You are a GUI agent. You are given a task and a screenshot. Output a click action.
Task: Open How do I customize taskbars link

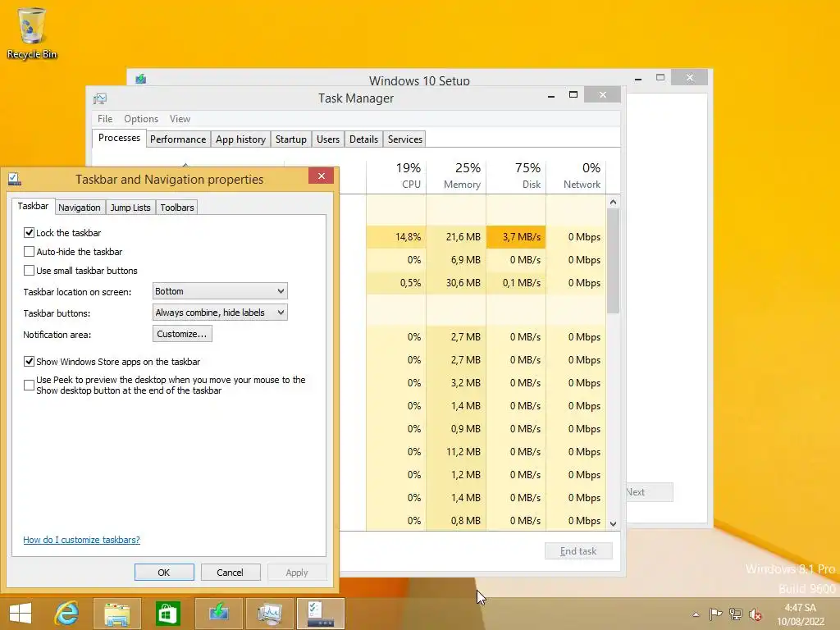click(x=81, y=540)
